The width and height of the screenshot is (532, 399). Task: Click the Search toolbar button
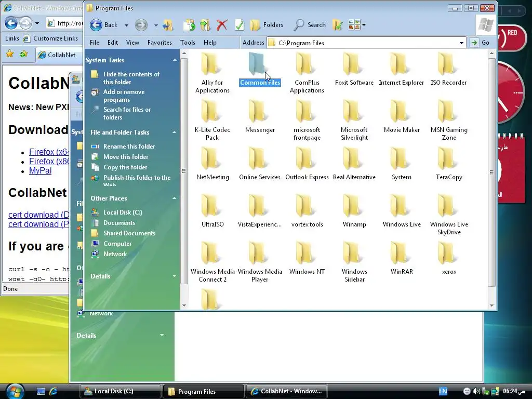click(x=310, y=25)
